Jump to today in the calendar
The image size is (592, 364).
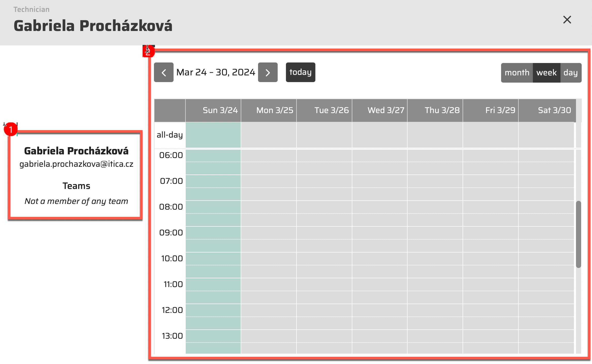click(300, 72)
